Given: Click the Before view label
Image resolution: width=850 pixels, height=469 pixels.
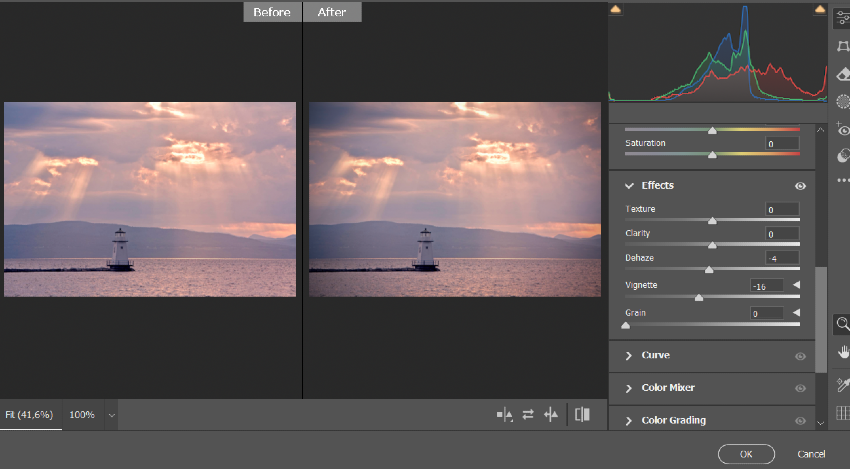Looking at the screenshot, I should (272, 12).
